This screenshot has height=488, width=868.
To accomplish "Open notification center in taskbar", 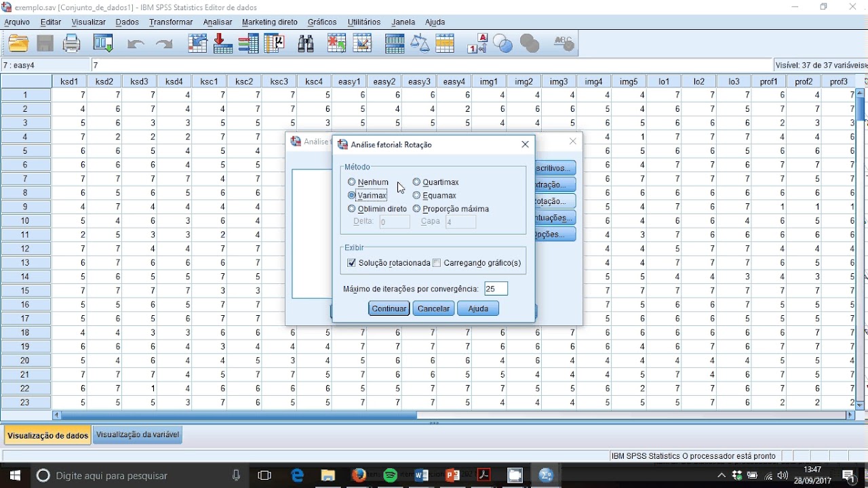I will coord(848,475).
